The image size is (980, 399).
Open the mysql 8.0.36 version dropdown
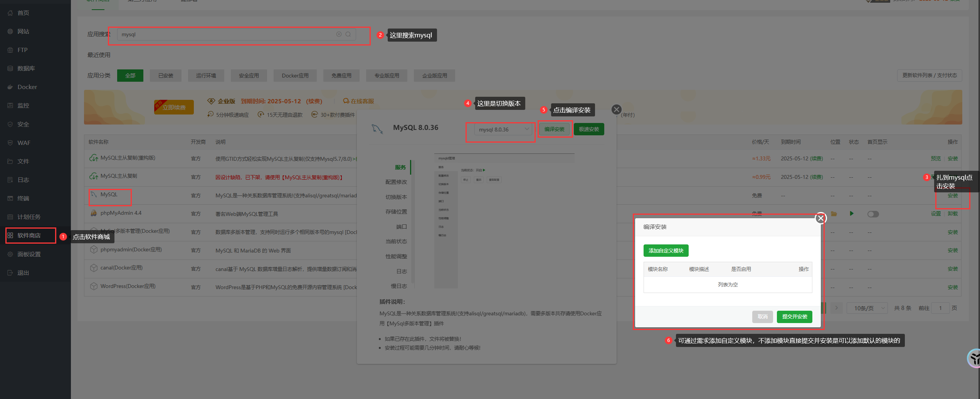[x=503, y=130]
